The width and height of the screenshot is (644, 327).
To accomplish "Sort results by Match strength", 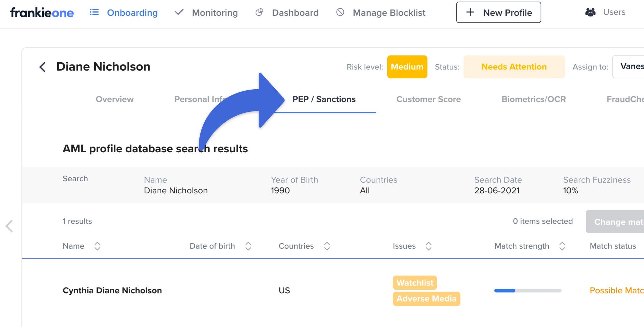I will point(562,246).
